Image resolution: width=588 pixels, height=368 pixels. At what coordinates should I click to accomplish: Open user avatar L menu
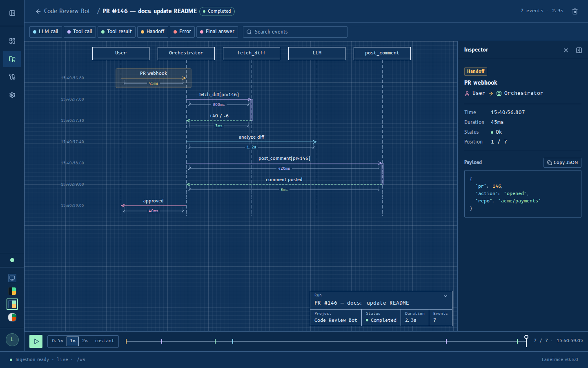click(x=12, y=340)
